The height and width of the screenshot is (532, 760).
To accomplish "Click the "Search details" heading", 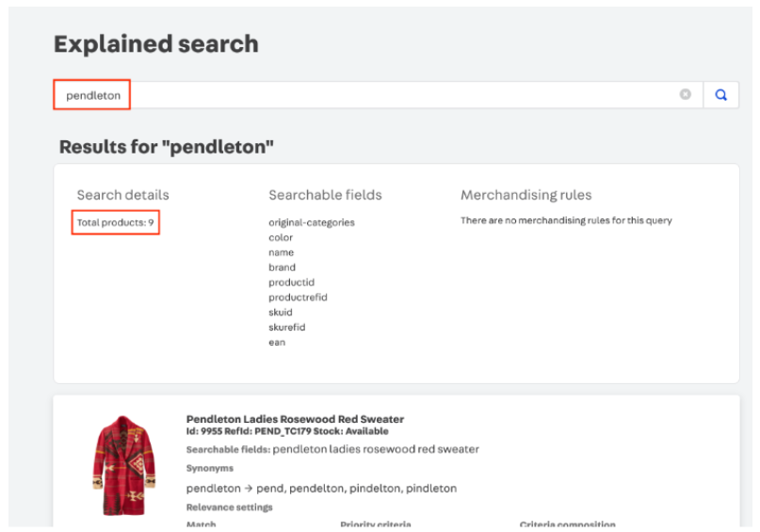I will coord(123,195).
